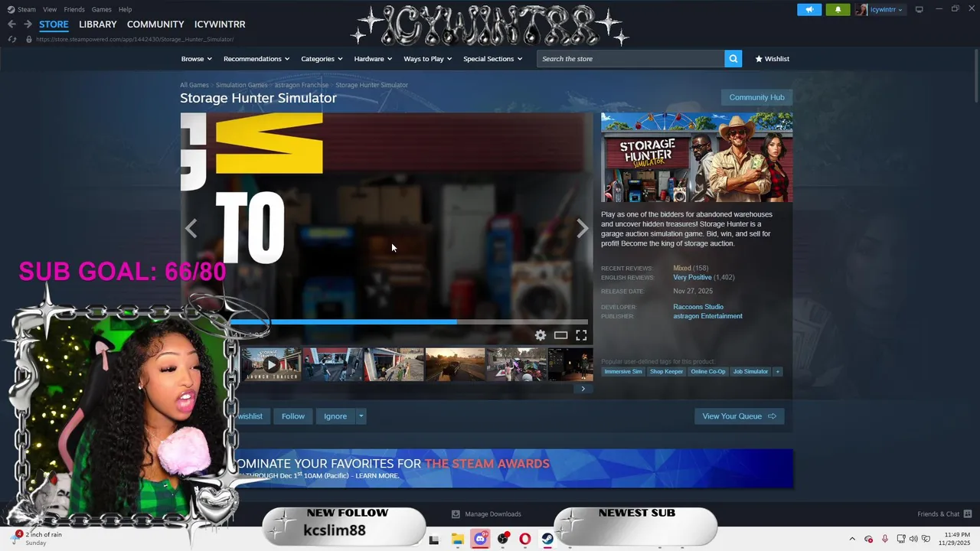Viewport: 980px width, 551px height.
Task: Expand the Categories menu
Action: click(x=322, y=59)
